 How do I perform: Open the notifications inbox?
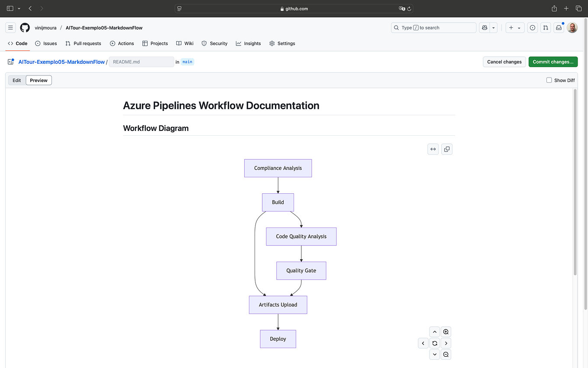[559, 27]
